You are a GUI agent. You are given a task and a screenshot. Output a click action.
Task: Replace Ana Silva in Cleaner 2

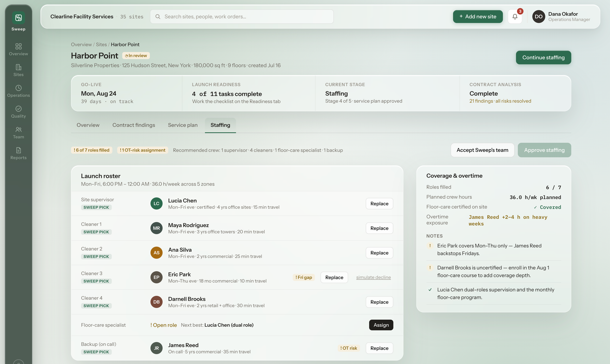click(x=379, y=252)
